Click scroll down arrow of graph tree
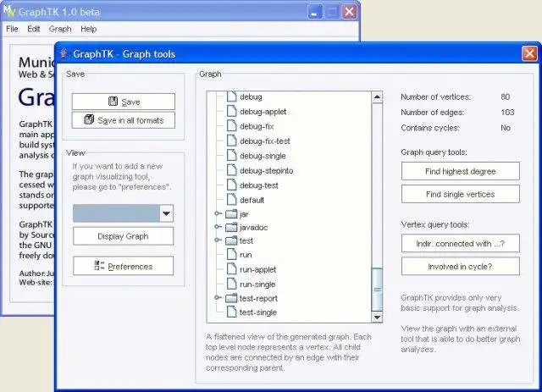 pyautogui.click(x=377, y=317)
